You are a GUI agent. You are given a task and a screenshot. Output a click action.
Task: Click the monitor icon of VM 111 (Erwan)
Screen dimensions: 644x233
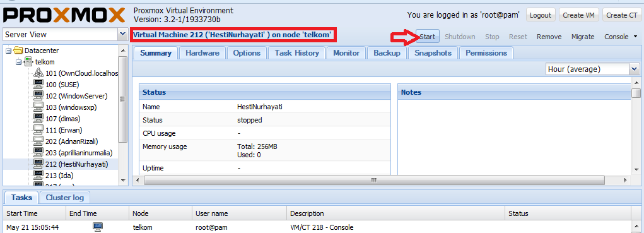click(38, 130)
